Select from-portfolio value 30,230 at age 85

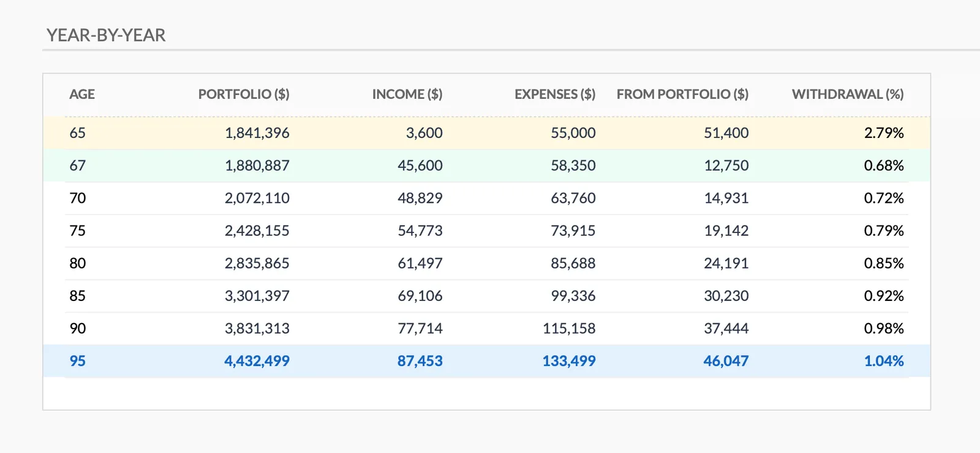726,296
